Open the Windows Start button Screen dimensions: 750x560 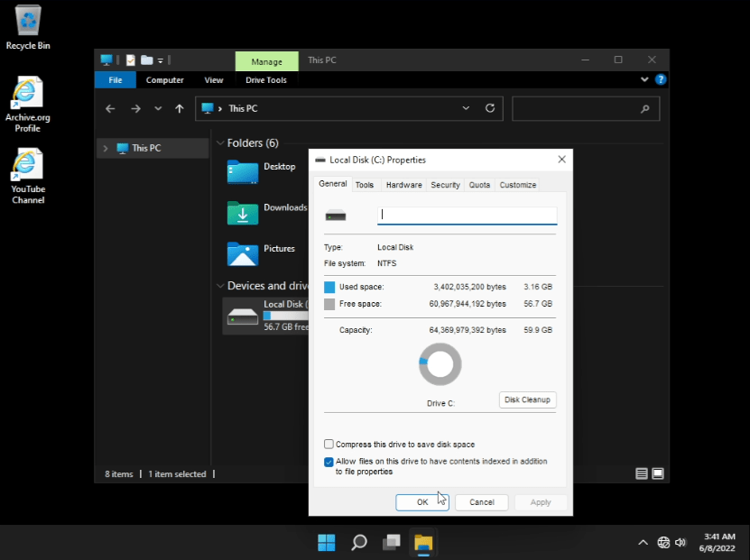(327, 542)
